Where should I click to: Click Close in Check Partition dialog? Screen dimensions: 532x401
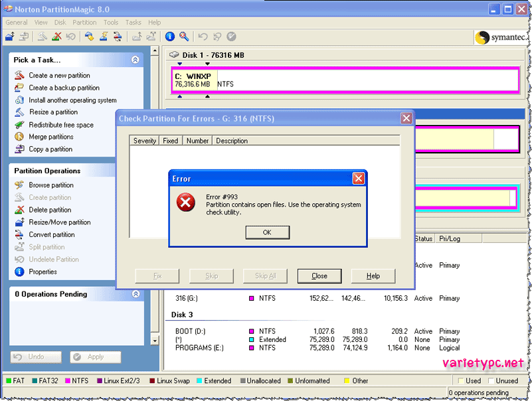coord(319,276)
